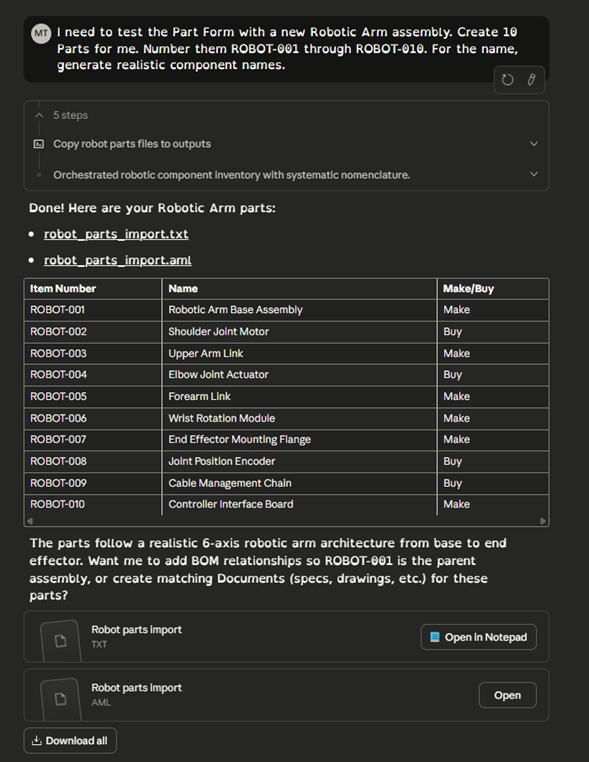This screenshot has width=589, height=762.
Task: Click the AML file document icon
Action: pyautogui.click(x=61, y=699)
